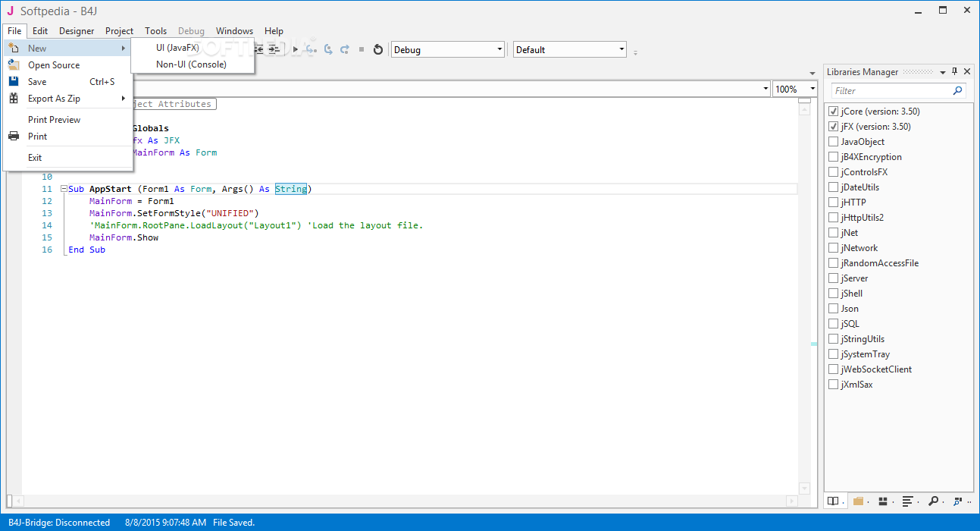Close the Libraries Manager panel

966,71
